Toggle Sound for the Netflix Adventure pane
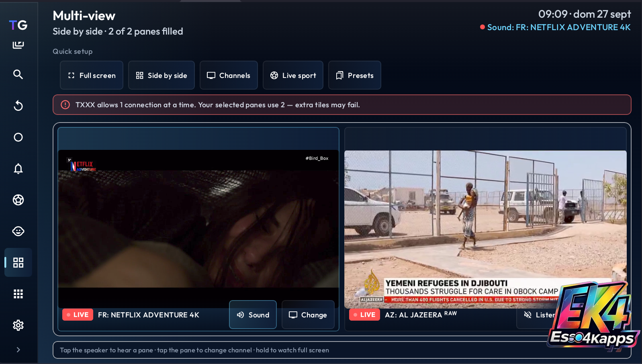The image size is (642, 364). tap(253, 315)
